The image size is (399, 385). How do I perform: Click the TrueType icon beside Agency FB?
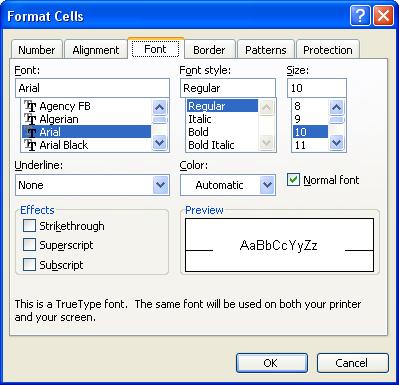30,106
